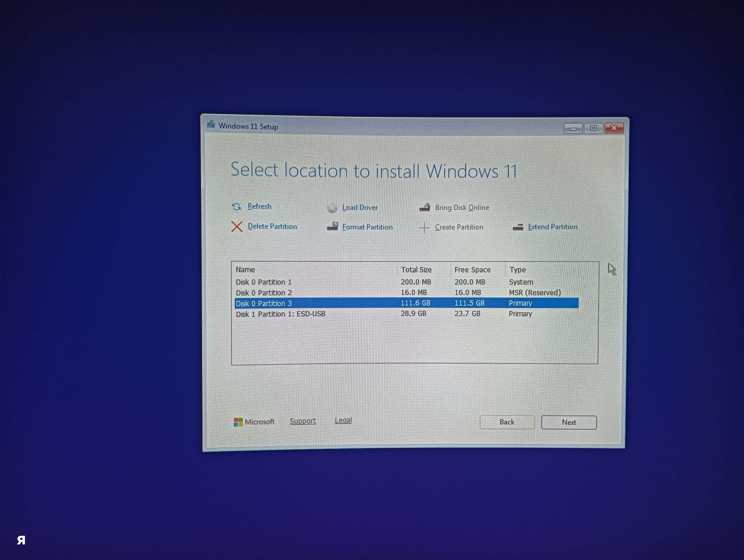Click the Windows 11 Setup title icon

pos(211,125)
